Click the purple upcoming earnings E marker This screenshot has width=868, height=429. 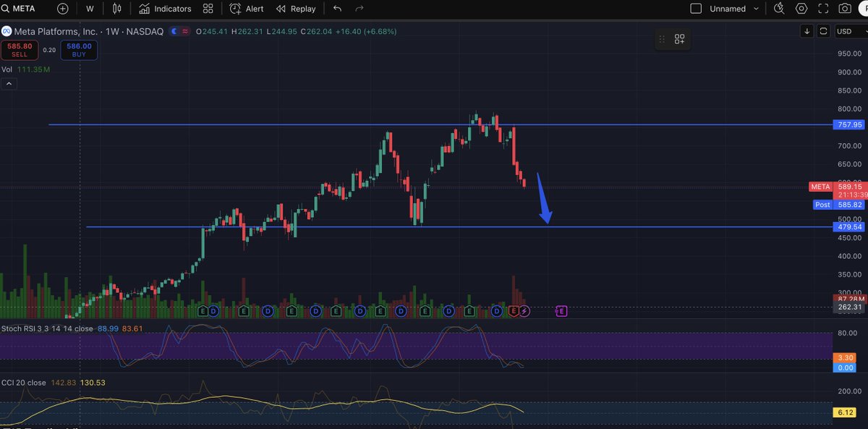561,311
